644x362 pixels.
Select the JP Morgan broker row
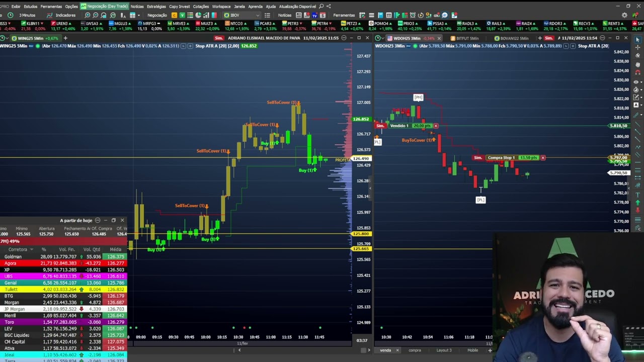point(63,309)
